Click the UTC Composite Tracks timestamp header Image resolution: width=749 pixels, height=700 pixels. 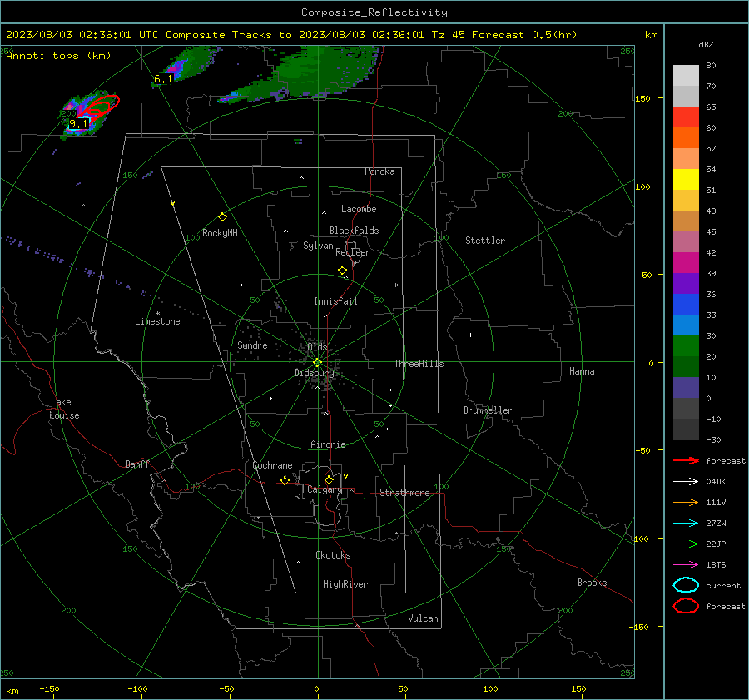point(291,35)
